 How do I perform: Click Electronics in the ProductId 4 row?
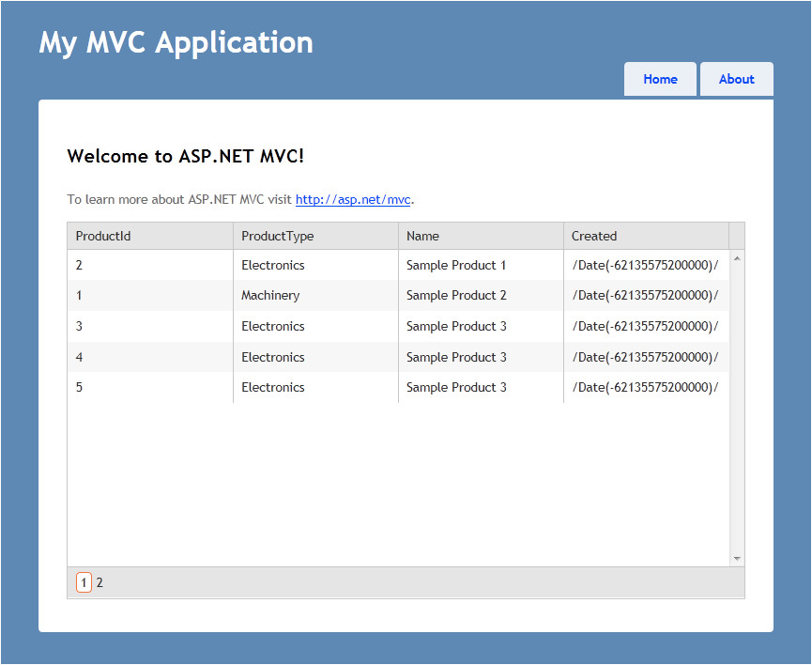315,357
